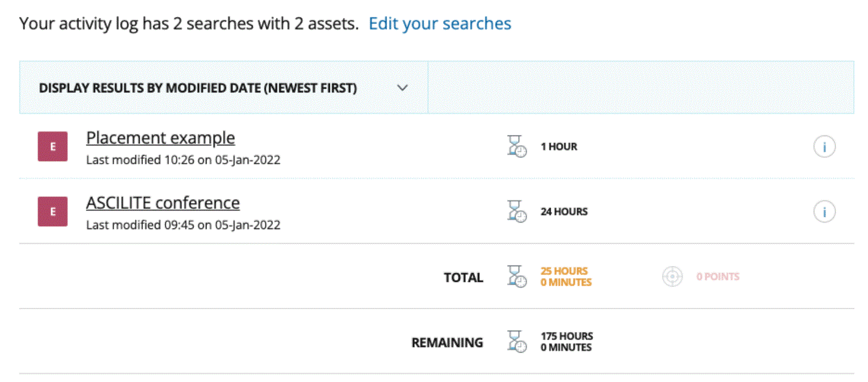The width and height of the screenshot is (868, 382).
Task: Show info for the Placement example row
Action: tap(824, 146)
